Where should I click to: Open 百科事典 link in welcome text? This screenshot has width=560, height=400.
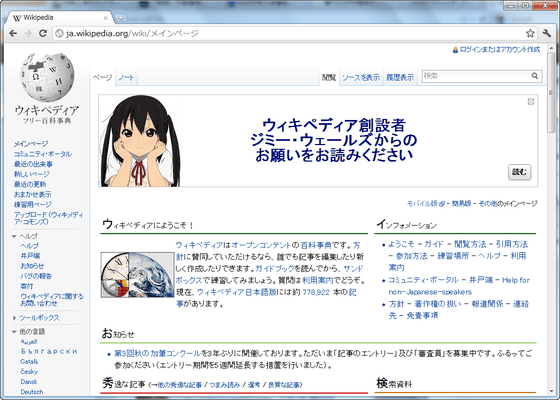click(x=316, y=245)
